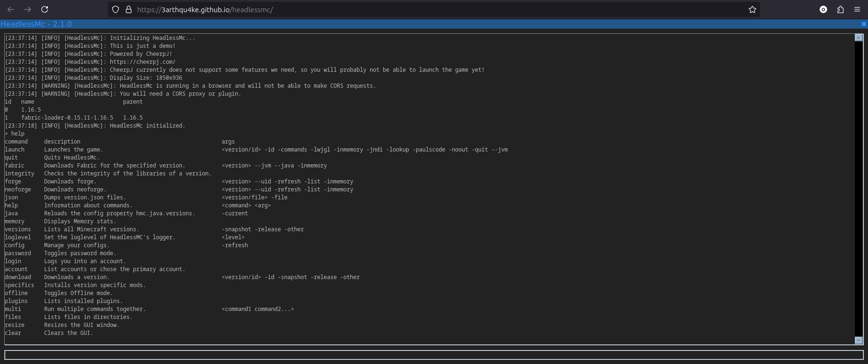Bookmark this page with the star icon

pos(752,9)
